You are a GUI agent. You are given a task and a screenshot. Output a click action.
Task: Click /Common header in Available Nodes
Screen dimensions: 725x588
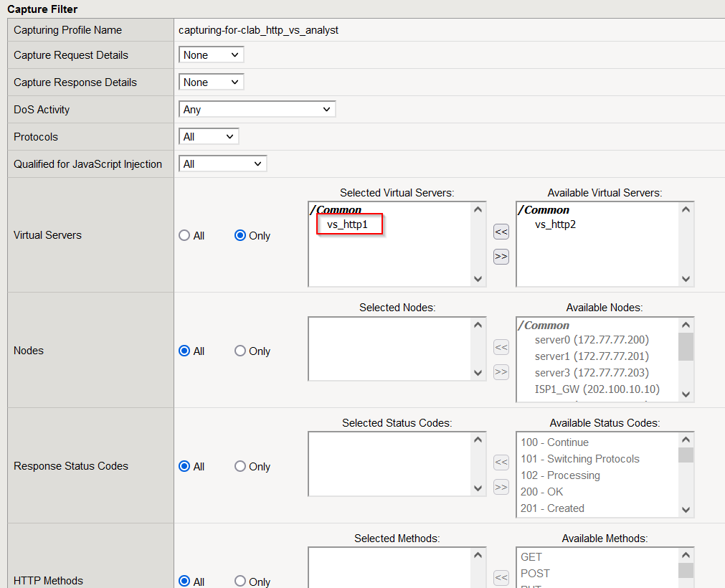coord(544,326)
